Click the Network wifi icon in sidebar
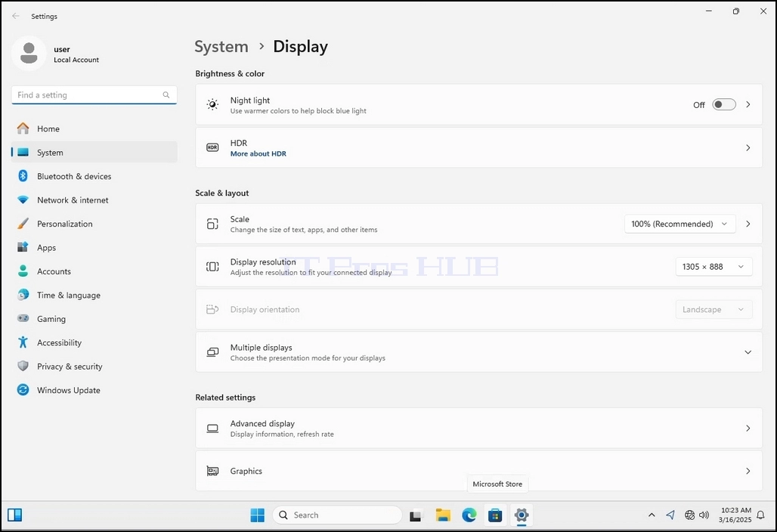This screenshot has width=777, height=532. point(23,199)
